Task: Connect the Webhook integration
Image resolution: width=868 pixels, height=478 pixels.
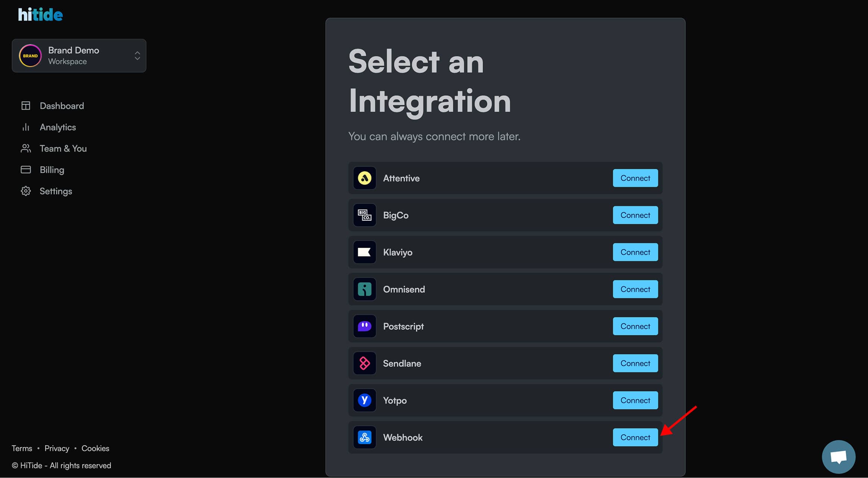Action: click(635, 437)
